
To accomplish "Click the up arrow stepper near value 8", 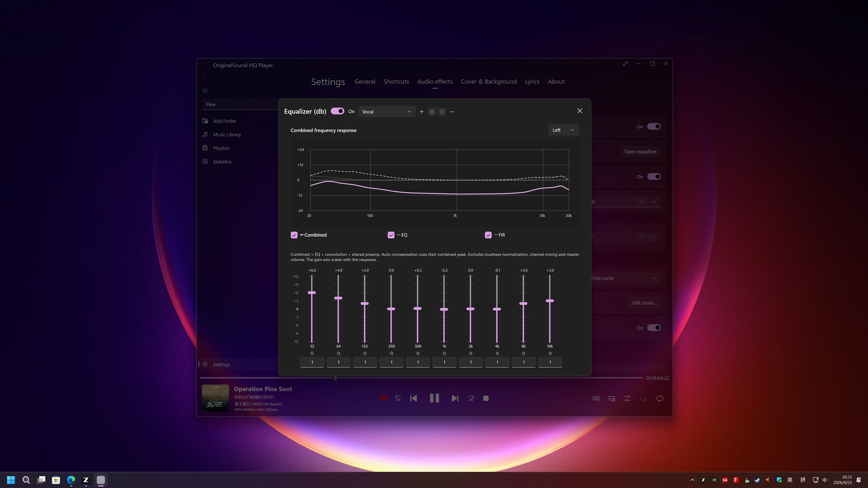I will pos(641,202).
